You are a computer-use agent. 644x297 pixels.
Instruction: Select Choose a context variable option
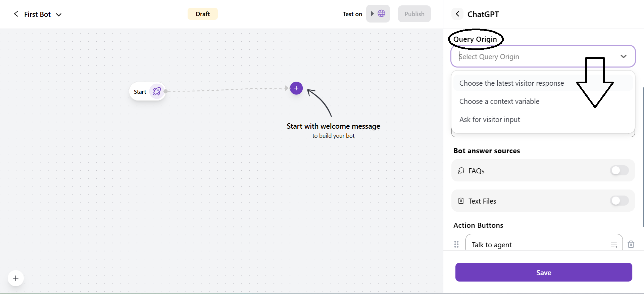pyautogui.click(x=499, y=101)
